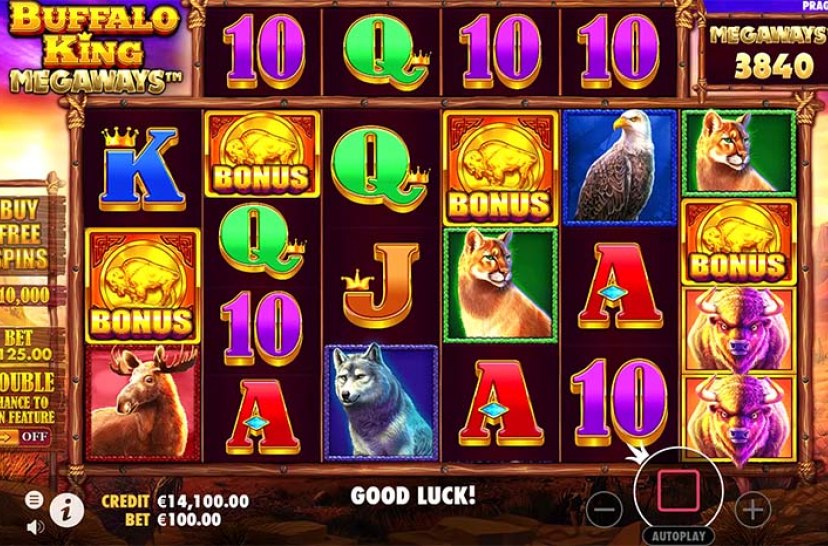
Task: Click the orange J card symbol
Action: coord(381,285)
